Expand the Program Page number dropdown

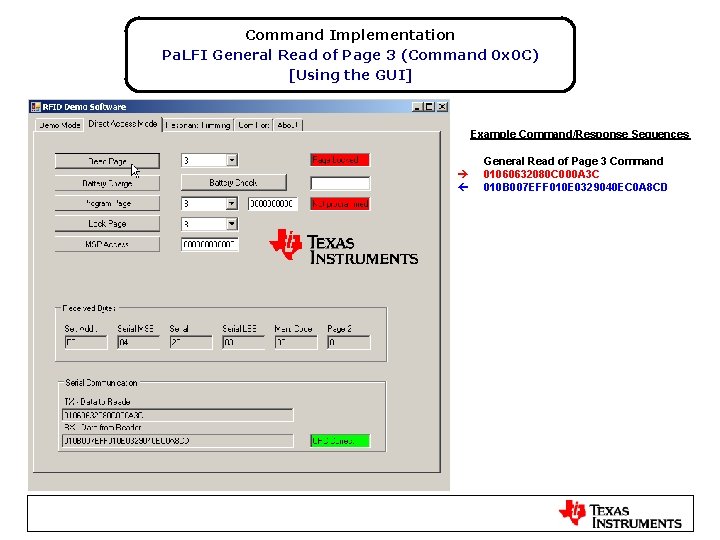pos(232,203)
